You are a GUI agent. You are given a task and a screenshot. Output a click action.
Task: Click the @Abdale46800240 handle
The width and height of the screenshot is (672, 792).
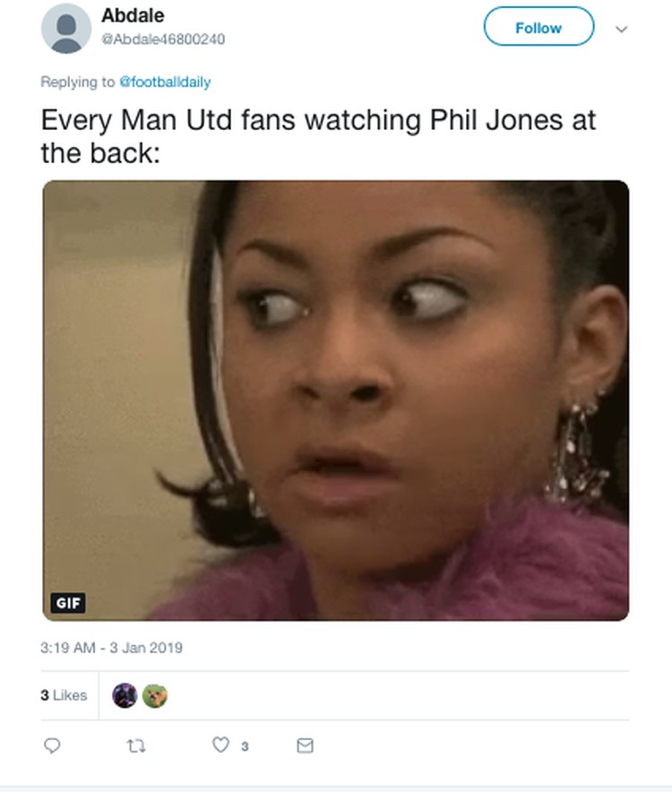point(163,39)
